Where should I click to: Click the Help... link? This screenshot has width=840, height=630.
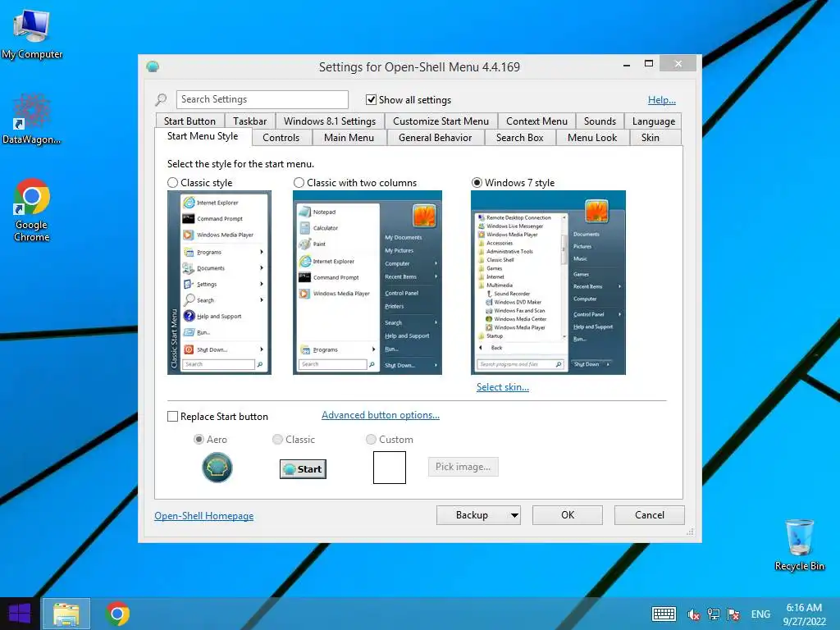662,99
